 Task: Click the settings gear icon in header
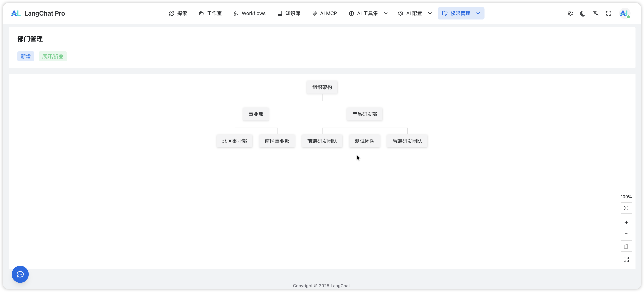(570, 13)
